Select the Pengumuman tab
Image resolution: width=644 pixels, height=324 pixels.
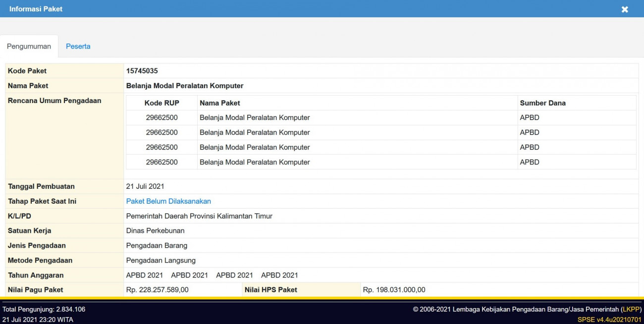pyautogui.click(x=29, y=46)
